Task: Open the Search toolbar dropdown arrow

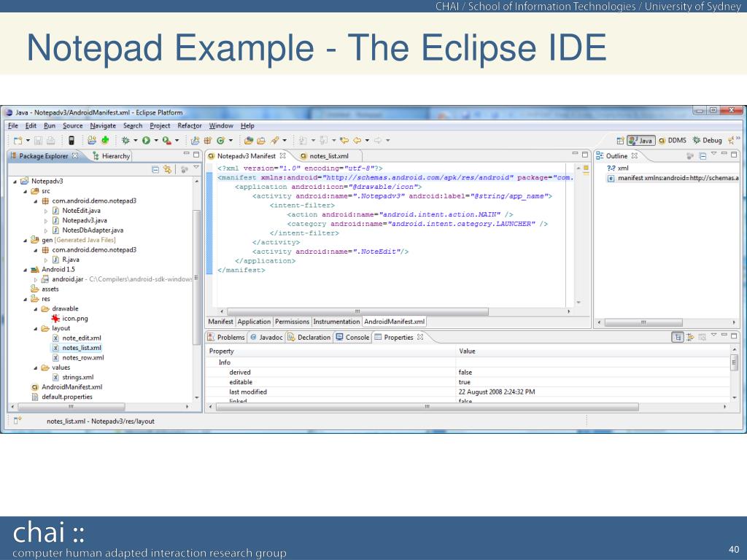Action: (285, 141)
